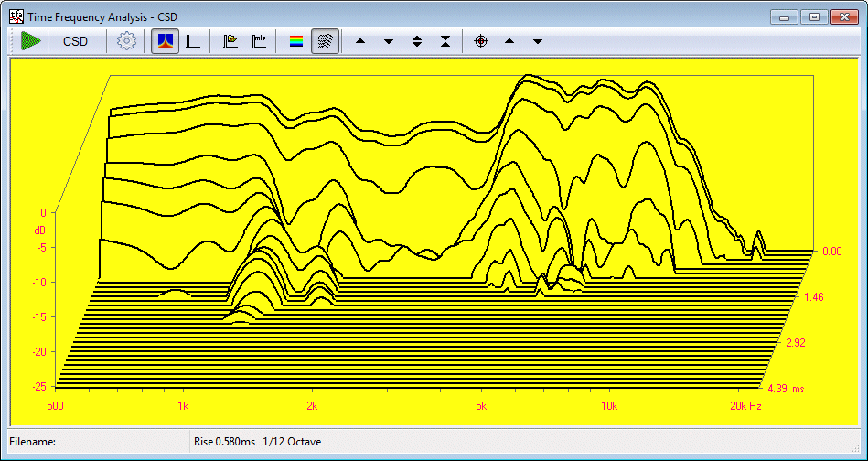The image size is (868, 461).
Task: Switch to the 2D axes plot icon
Action: tap(193, 41)
